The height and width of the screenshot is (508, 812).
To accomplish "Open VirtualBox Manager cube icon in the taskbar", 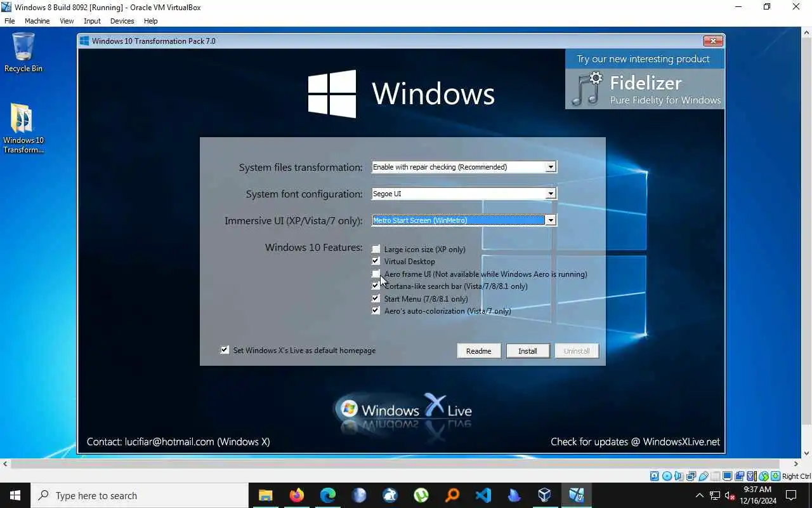I will (x=545, y=495).
